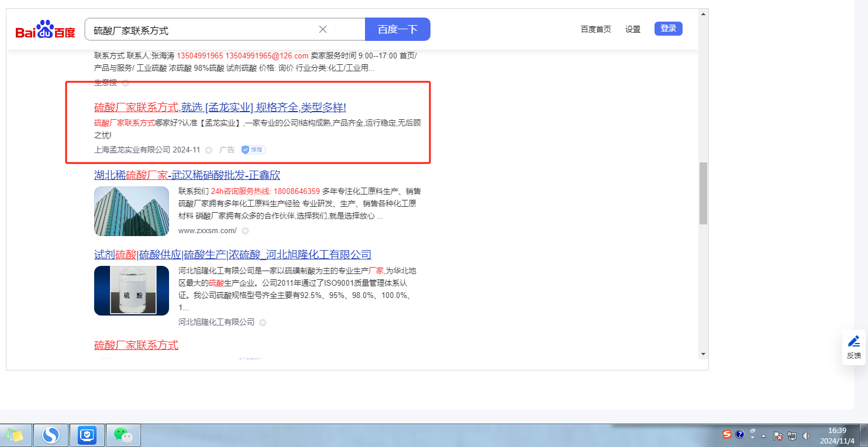The image size is (868, 447).
Task: Show hidden tray icons arrow
Action: coord(763,436)
